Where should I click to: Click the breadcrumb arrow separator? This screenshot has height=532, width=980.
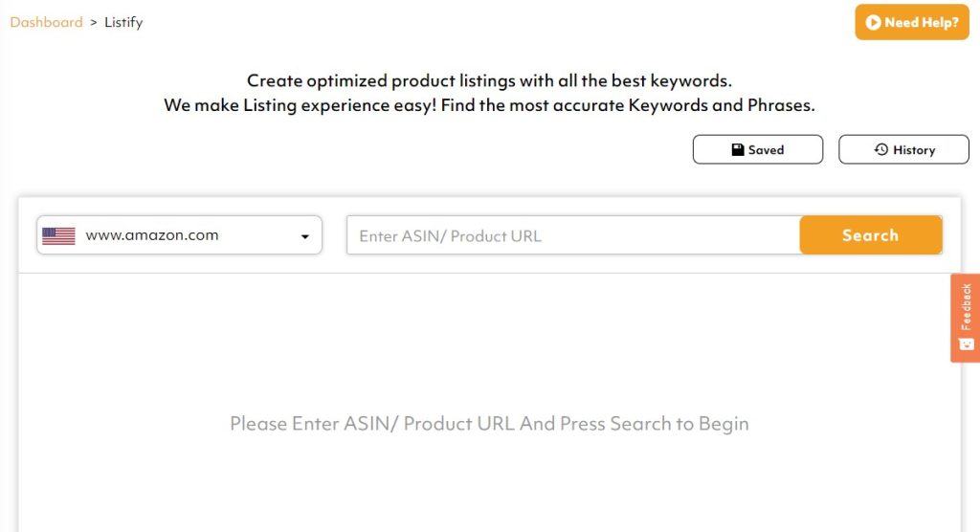click(x=94, y=22)
